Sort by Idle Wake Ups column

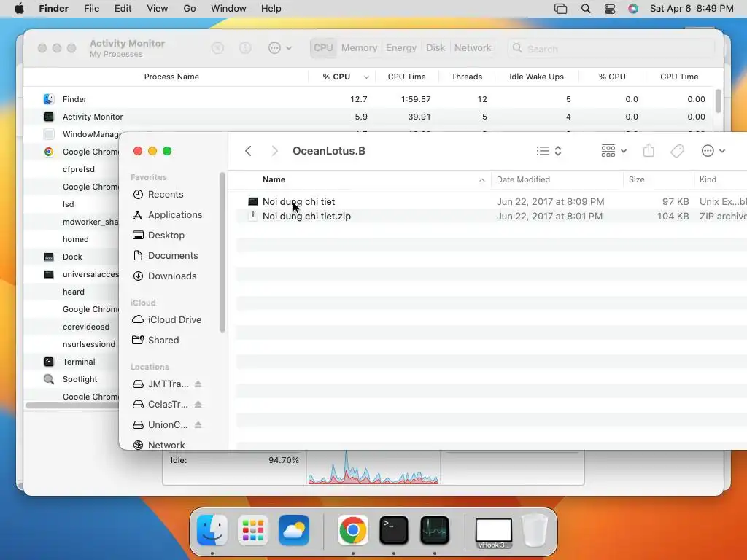(x=536, y=77)
